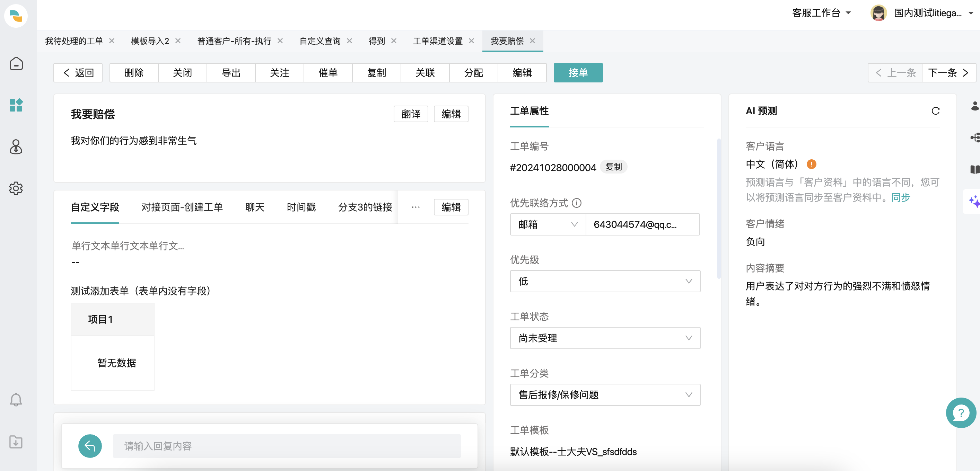Switch to the 工单渠道设置 tab
The width and height of the screenshot is (980, 471).
point(438,41)
